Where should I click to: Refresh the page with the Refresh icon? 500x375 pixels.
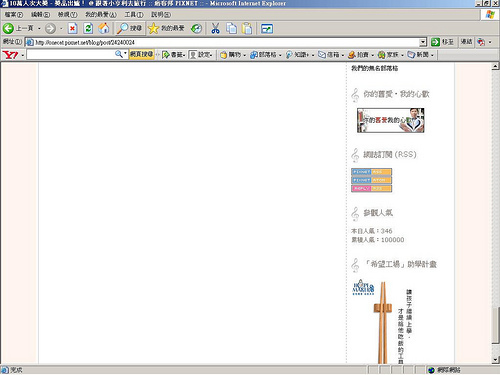click(88, 28)
